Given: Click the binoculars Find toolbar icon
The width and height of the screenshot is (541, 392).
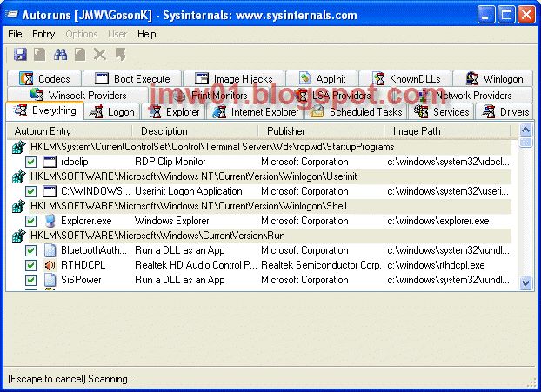Looking at the screenshot, I should 60,55.
